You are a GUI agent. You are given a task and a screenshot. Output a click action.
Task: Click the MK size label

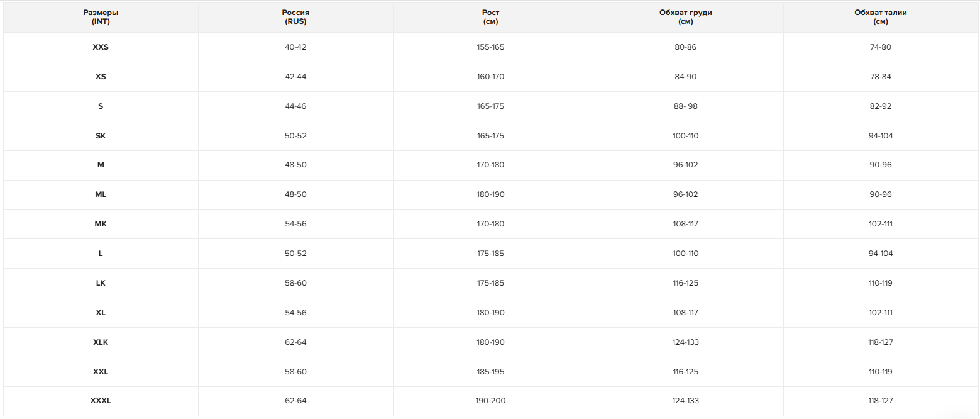(x=101, y=224)
